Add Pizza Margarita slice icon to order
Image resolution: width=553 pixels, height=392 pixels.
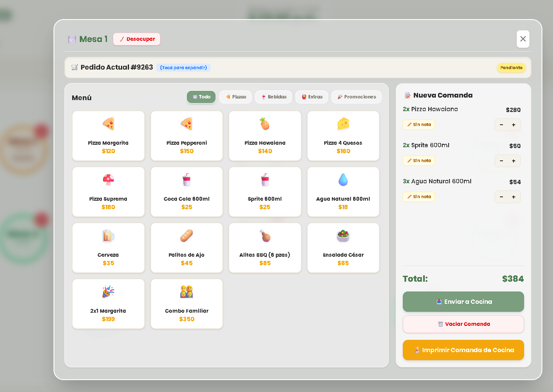coord(108,124)
